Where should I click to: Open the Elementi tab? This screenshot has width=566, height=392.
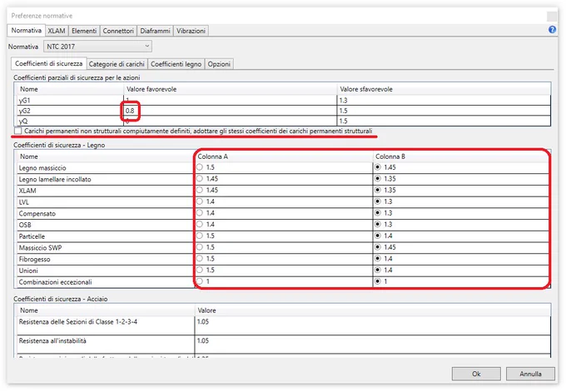coord(84,31)
